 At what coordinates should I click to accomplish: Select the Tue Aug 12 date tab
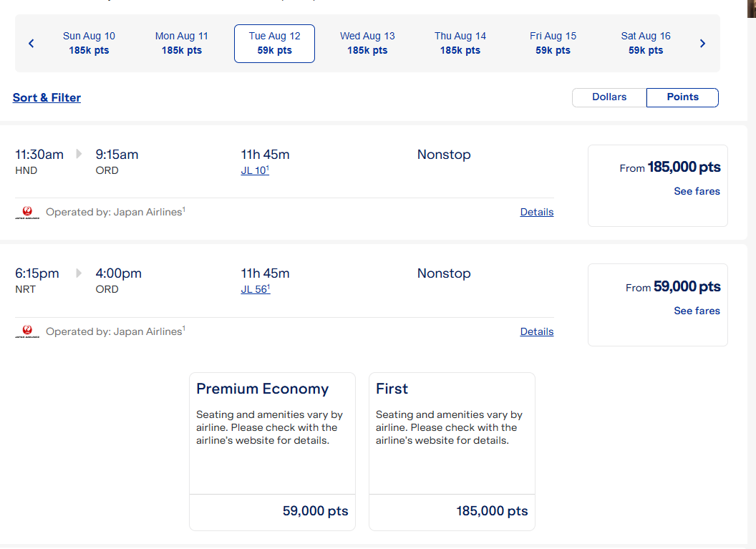(274, 43)
